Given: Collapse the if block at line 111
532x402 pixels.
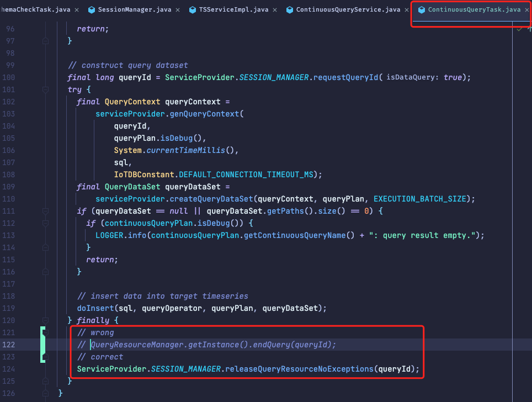Looking at the screenshot, I should coord(45,211).
